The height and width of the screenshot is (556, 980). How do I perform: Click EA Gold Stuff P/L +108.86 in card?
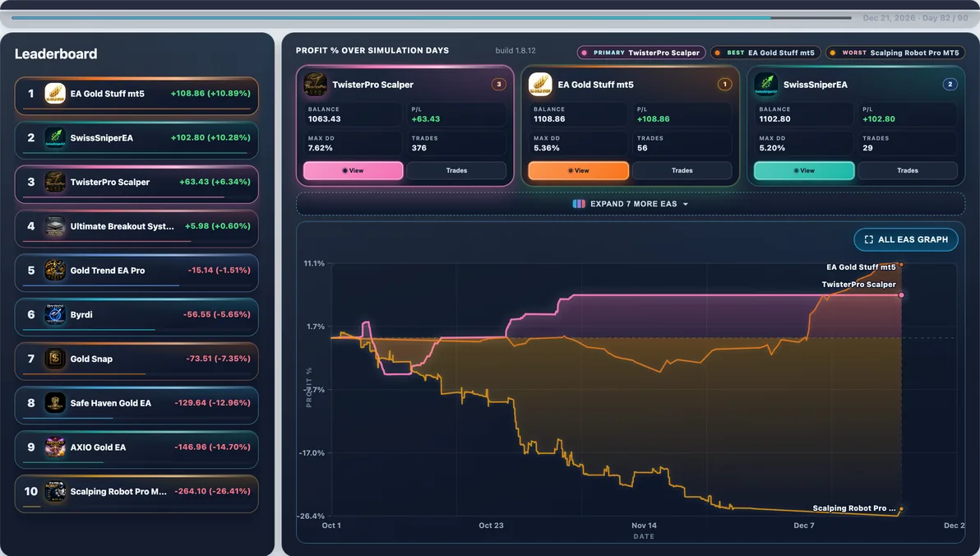[653, 118]
